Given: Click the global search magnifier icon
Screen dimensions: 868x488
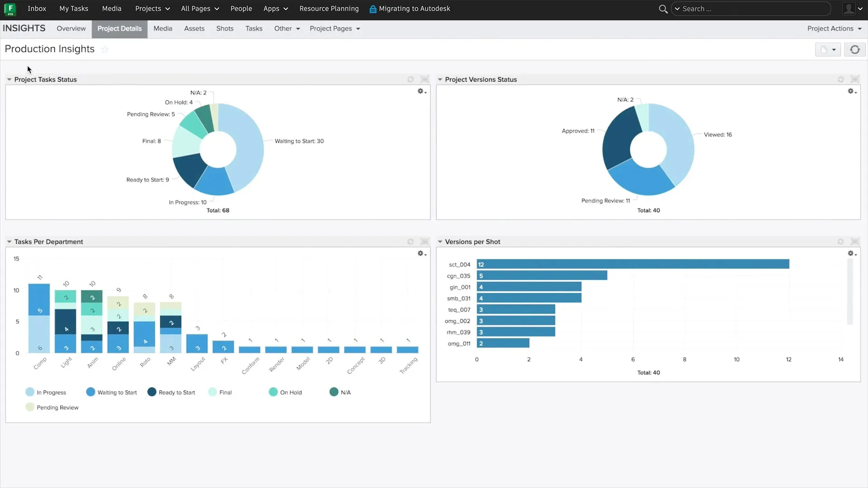Looking at the screenshot, I should (663, 9).
